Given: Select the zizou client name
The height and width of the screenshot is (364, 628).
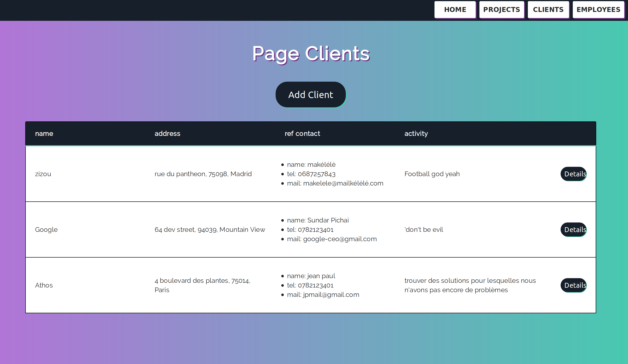Looking at the screenshot, I should click(x=43, y=174).
